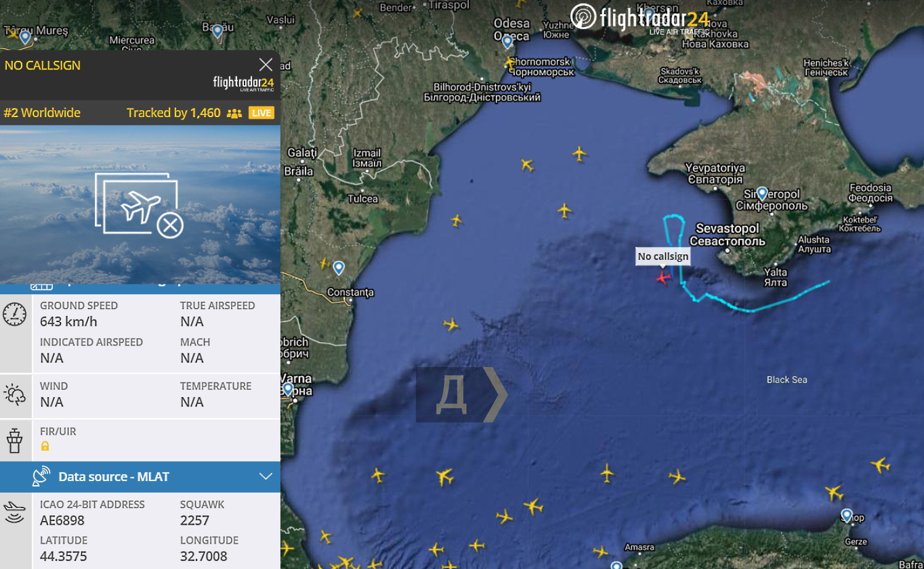Screen dimensions: 924x569
Task: Click the #2 Worldwide ranking text
Action: (x=42, y=113)
